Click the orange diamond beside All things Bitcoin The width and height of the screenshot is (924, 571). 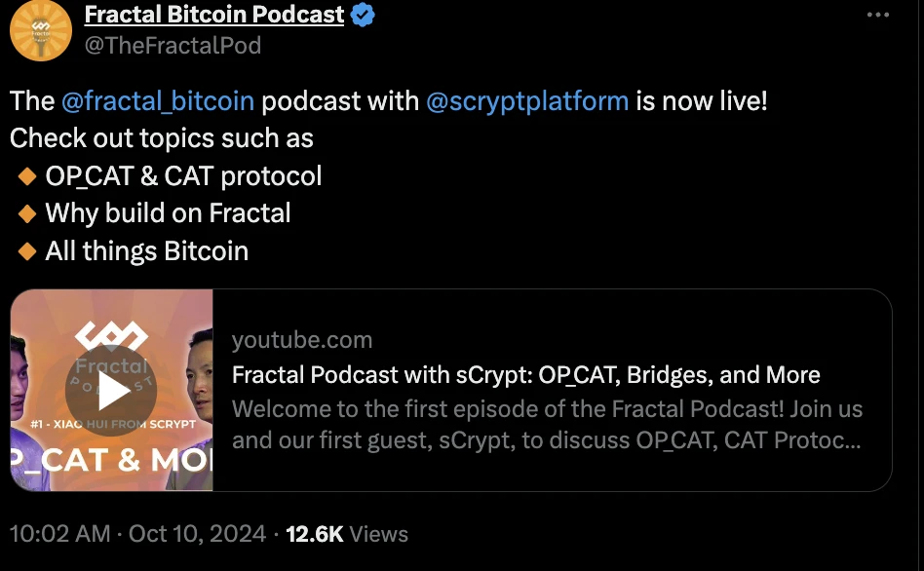(x=27, y=251)
